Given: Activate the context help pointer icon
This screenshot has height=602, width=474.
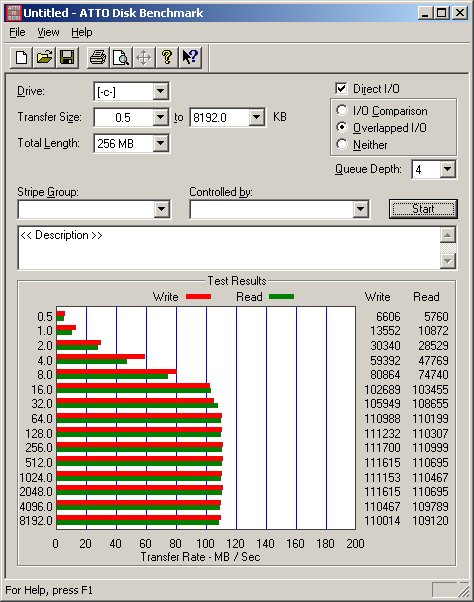Looking at the screenshot, I should [x=190, y=58].
